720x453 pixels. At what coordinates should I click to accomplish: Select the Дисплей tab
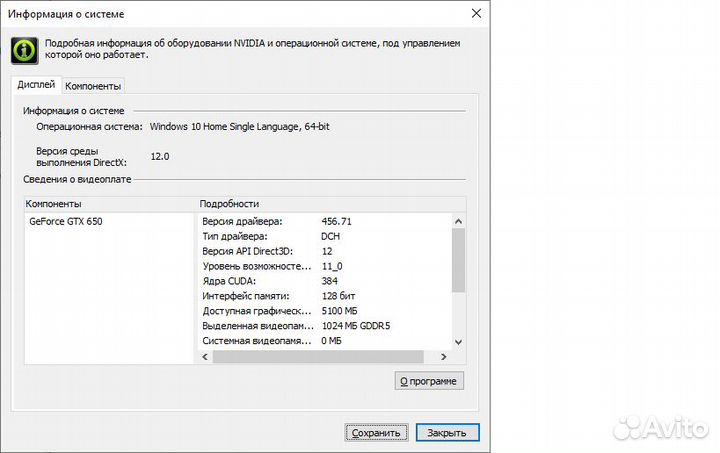coord(37,85)
